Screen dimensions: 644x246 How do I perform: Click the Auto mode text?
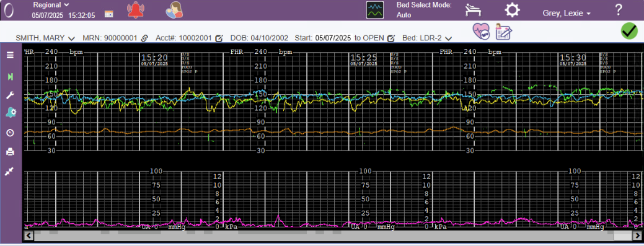[x=404, y=15]
